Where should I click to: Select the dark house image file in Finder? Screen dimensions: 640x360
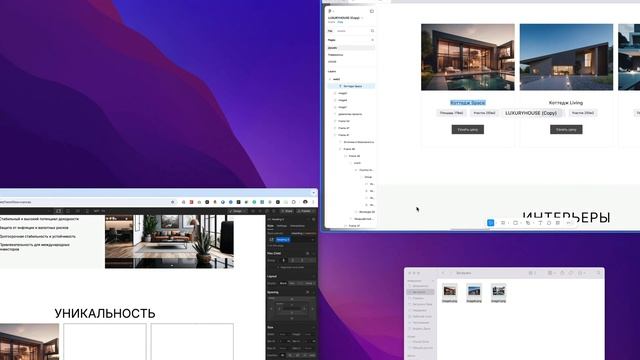pyautogui.click(x=449, y=293)
